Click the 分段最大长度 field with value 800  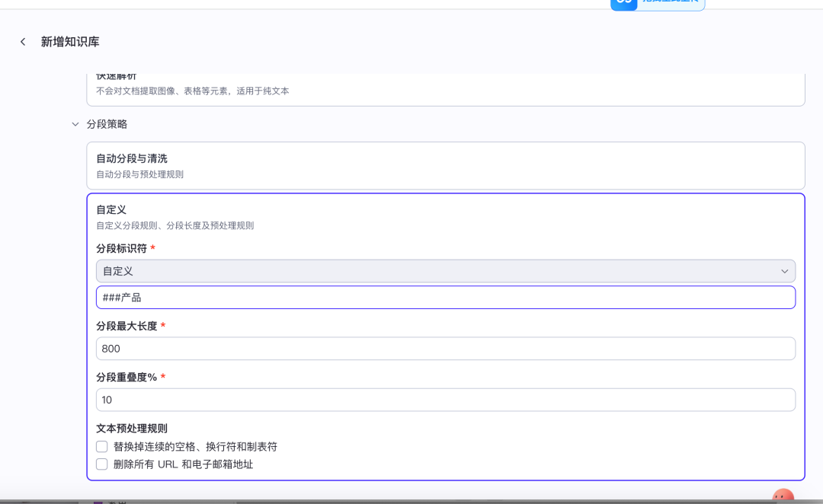[x=446, y=349]
